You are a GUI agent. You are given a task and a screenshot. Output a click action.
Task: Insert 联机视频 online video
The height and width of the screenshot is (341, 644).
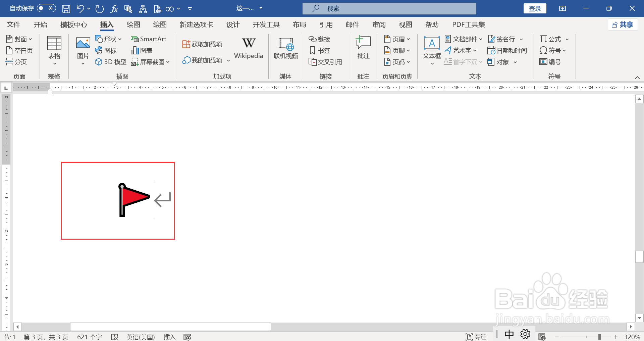point(286,49)
